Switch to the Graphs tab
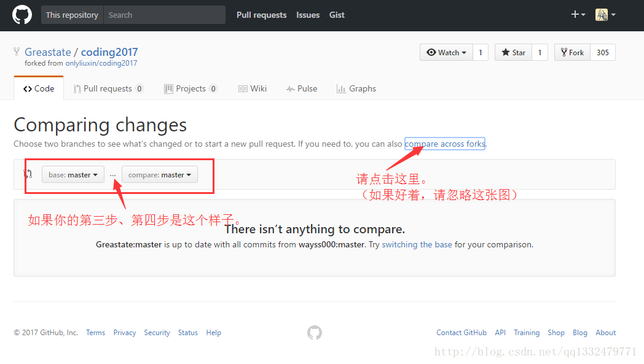The image size is (644, 364). tap(356, 88)
